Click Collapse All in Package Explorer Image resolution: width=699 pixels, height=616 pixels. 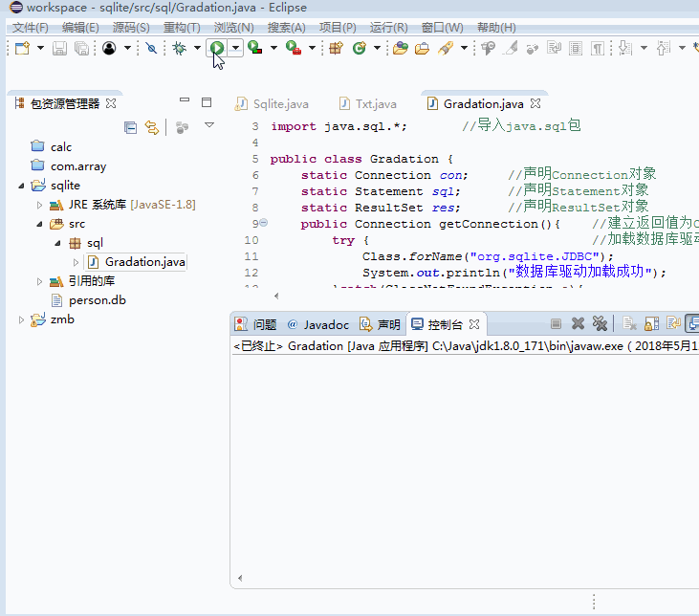click(130, 128)
